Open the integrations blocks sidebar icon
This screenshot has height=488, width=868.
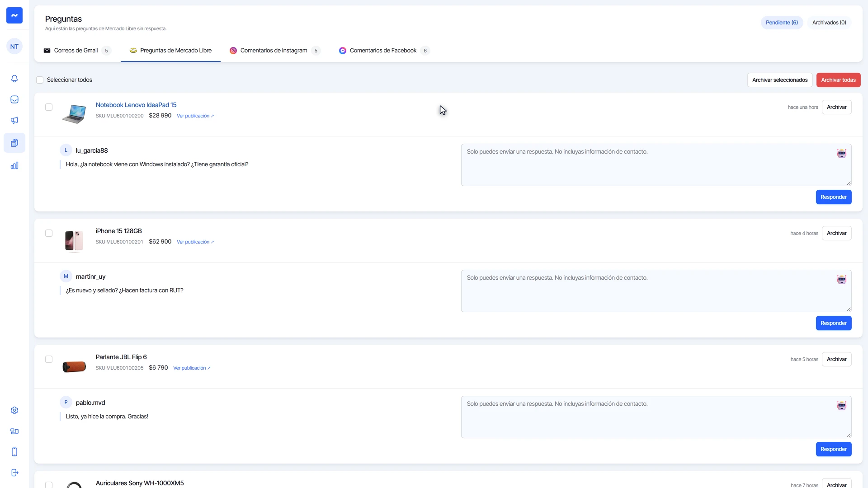tap(14, 431)
